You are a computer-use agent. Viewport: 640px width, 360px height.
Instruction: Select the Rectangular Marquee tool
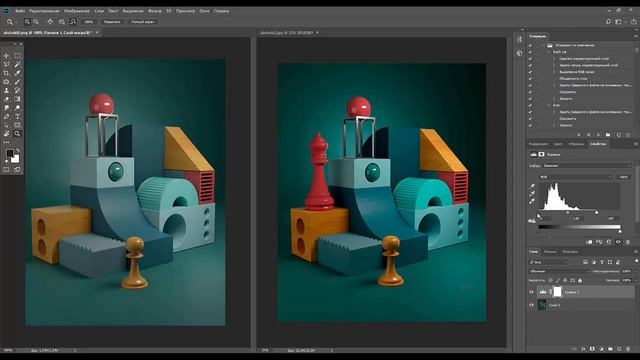pos(17,56)
